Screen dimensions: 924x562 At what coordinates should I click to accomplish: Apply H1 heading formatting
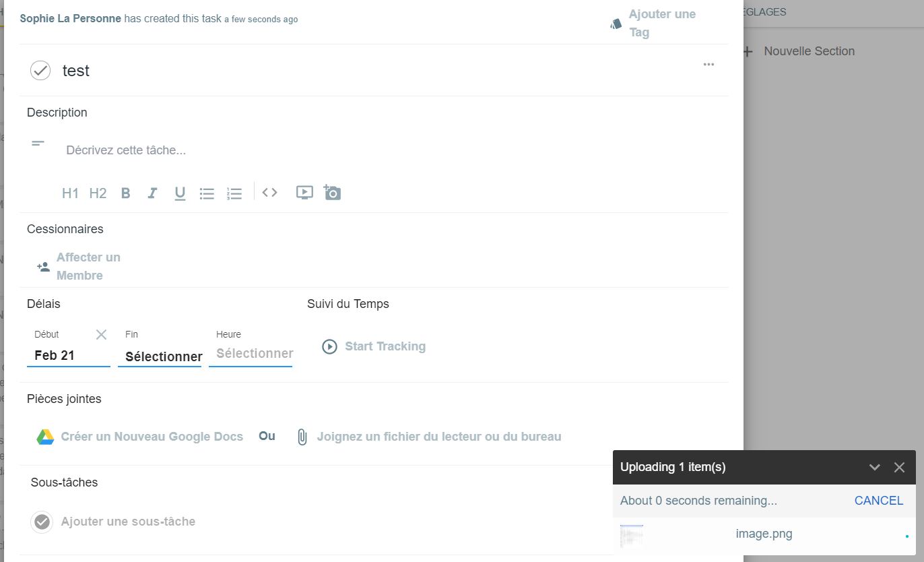coord(70,193)
